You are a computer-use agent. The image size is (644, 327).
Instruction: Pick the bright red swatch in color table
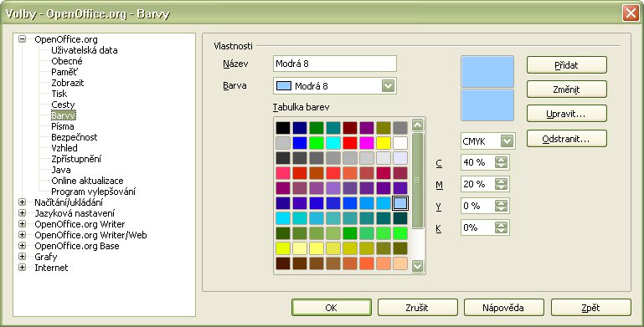[x=350, y=143]
